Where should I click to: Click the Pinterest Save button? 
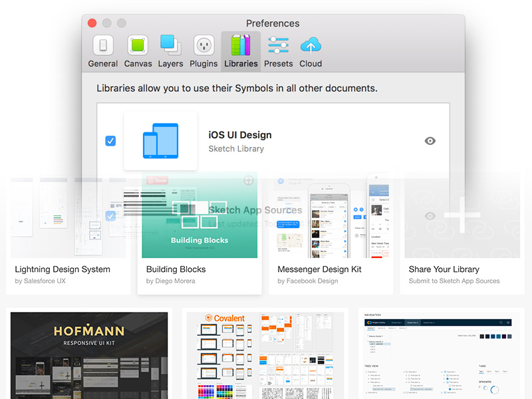(157, 180)
